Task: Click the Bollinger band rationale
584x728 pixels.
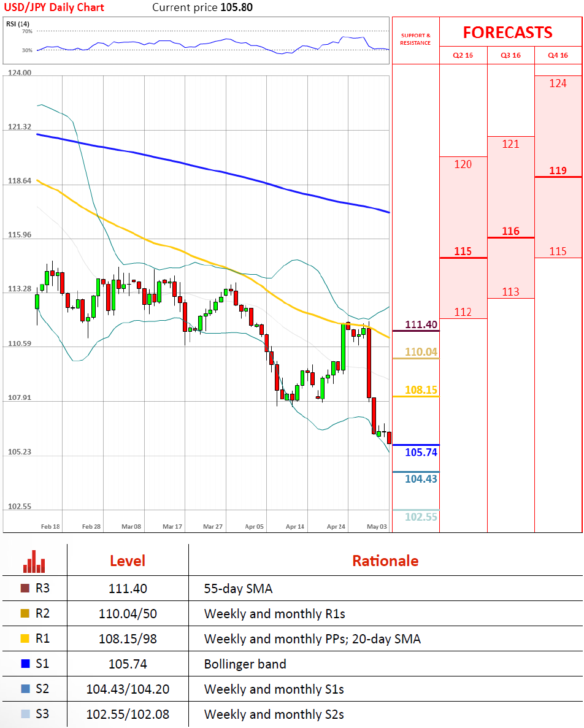Action: (245, 664)
